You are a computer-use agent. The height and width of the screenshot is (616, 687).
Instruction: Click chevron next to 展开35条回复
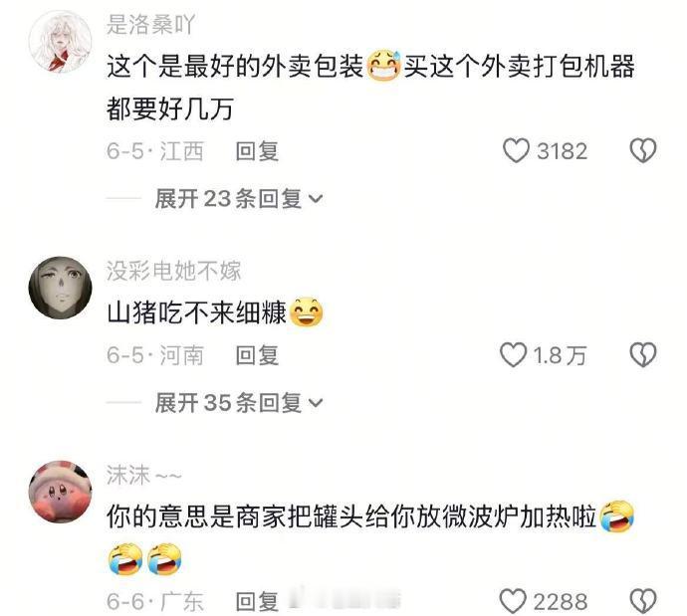[316, 404]
